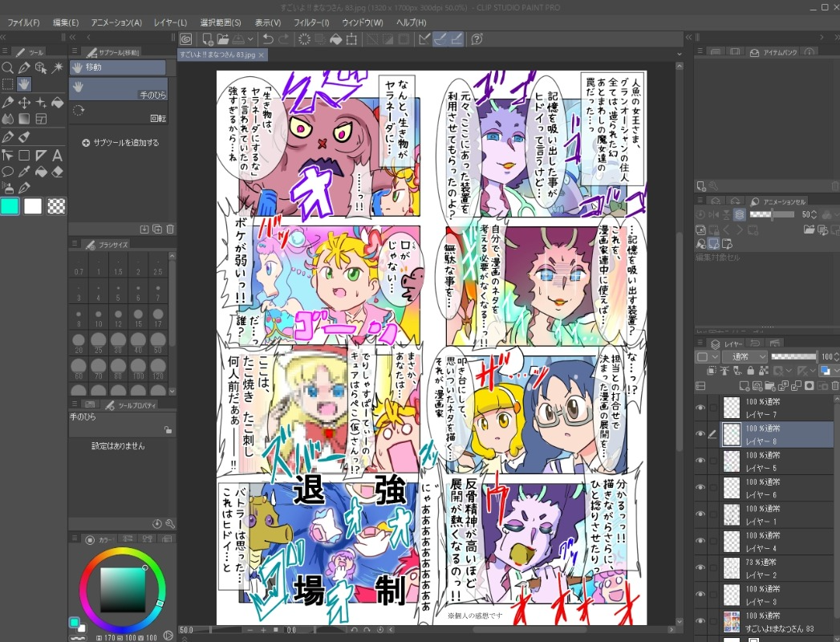Switch to the すごいよ!!まなつさん 83.jpg document tab
Viewport: 840px width, 642px height.
217,55
